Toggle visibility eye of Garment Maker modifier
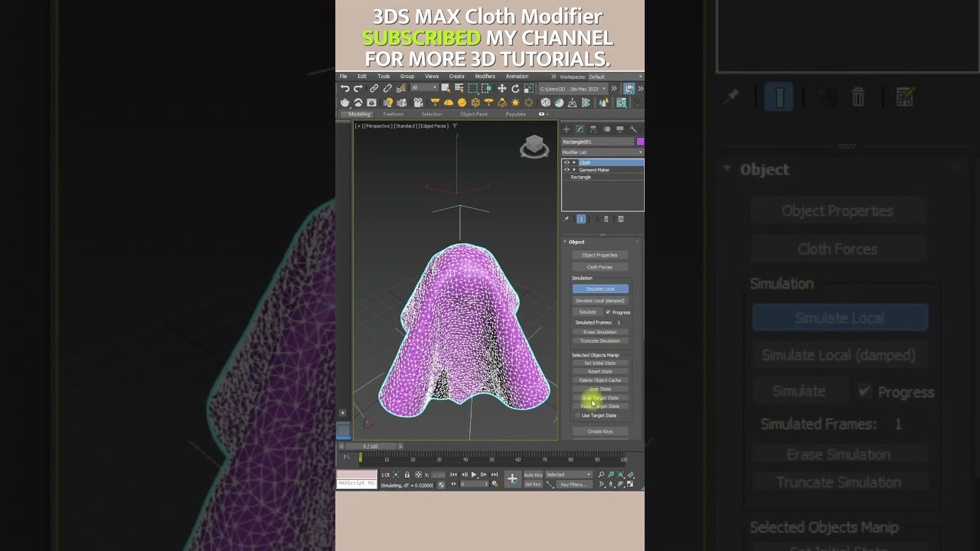 pyautogui.click(x=567, y=170)
